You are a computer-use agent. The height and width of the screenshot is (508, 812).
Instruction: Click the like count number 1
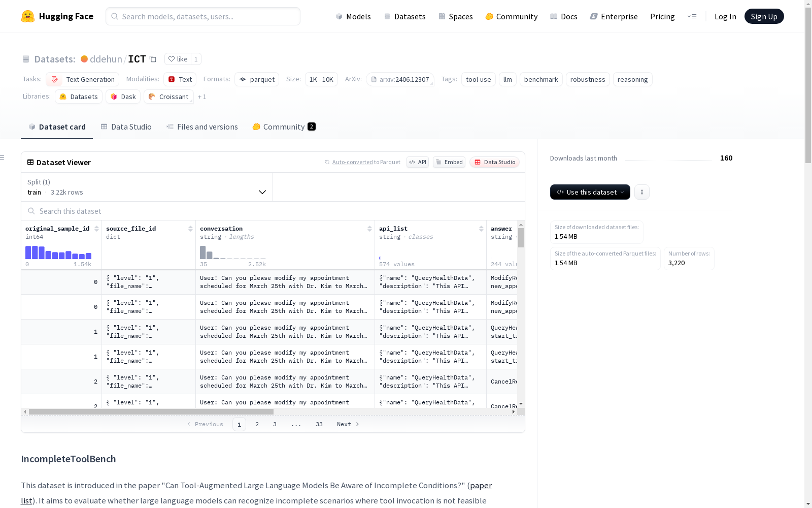(196, 59)
